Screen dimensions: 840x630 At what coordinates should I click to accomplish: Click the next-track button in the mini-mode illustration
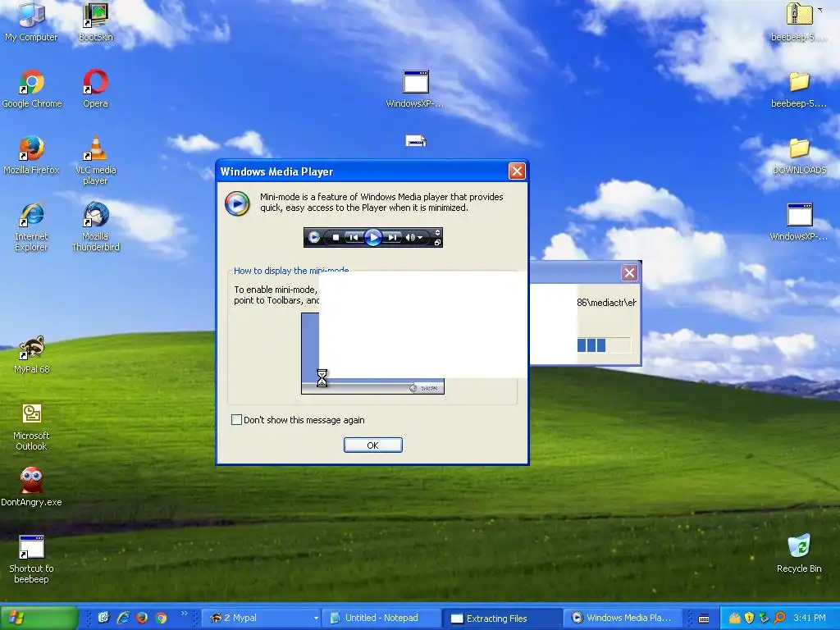tap(393, 237)
